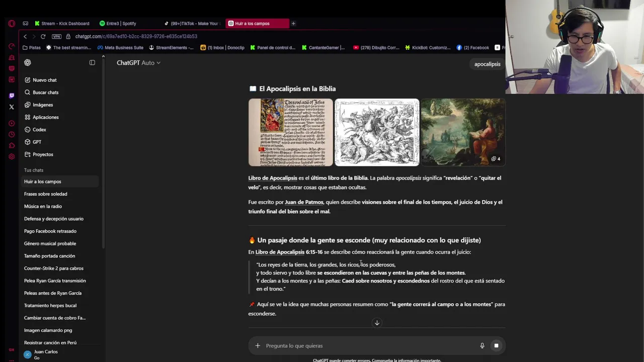The width and height of the screenshot is (644, 362).
Task: Follow the 'Juan de Patmos' link
Action: (x=304, y=202)
